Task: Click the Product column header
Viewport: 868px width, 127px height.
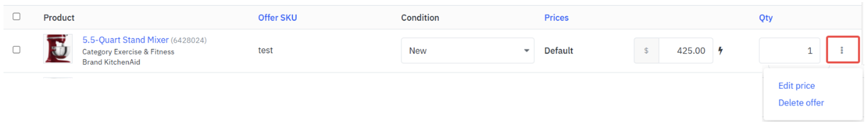Action: click(x=59, y=18)
